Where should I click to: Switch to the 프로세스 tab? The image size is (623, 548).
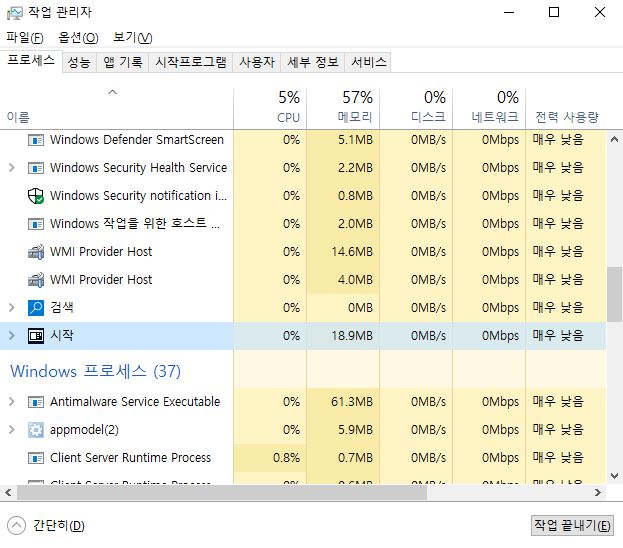point(31,61)
